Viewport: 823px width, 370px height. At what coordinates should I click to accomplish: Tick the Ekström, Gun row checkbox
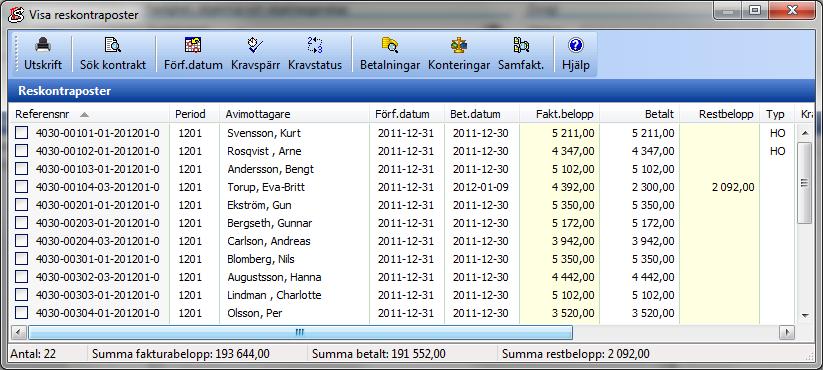tap(21, 205)
